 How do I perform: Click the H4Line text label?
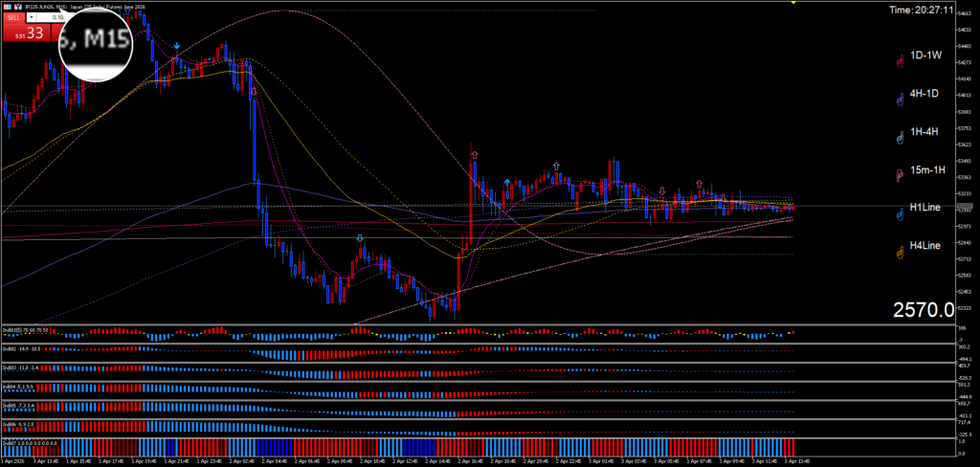(x=926, y=247)
